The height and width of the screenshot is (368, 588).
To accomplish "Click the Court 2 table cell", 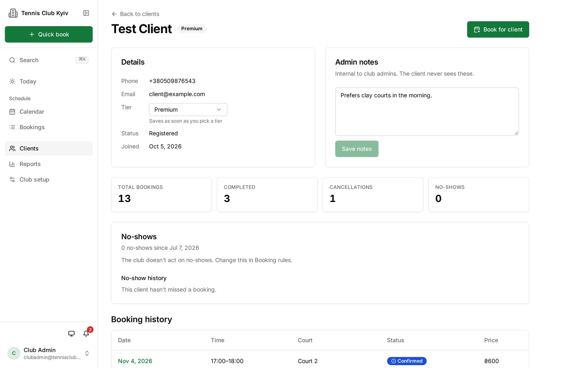I will pos(308,361).
